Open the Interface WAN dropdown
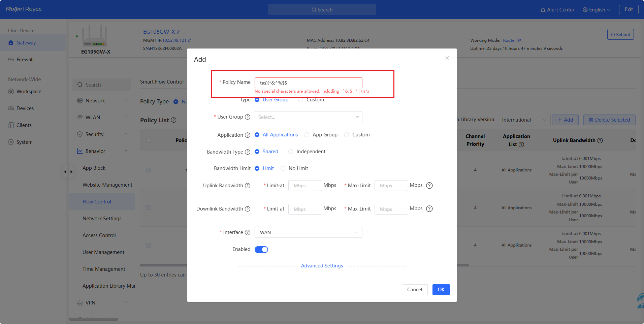Screen dimensions: 644x324 [x=309, y=232]
